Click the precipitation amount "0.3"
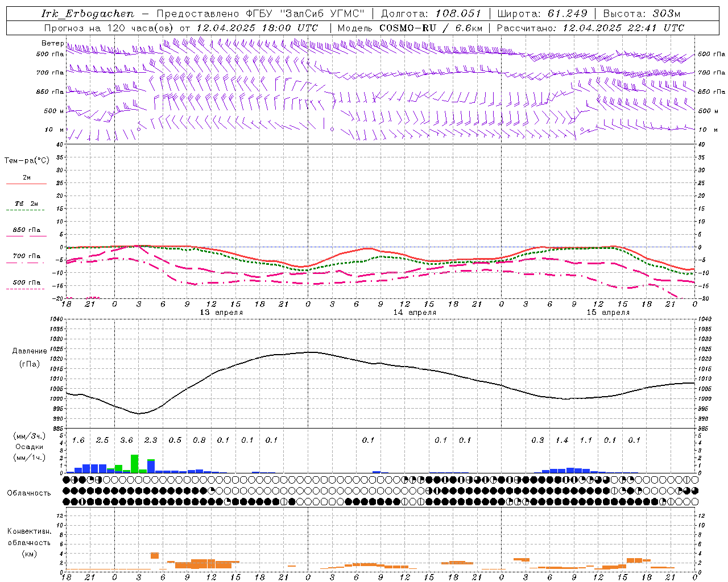 click(537, 440)
